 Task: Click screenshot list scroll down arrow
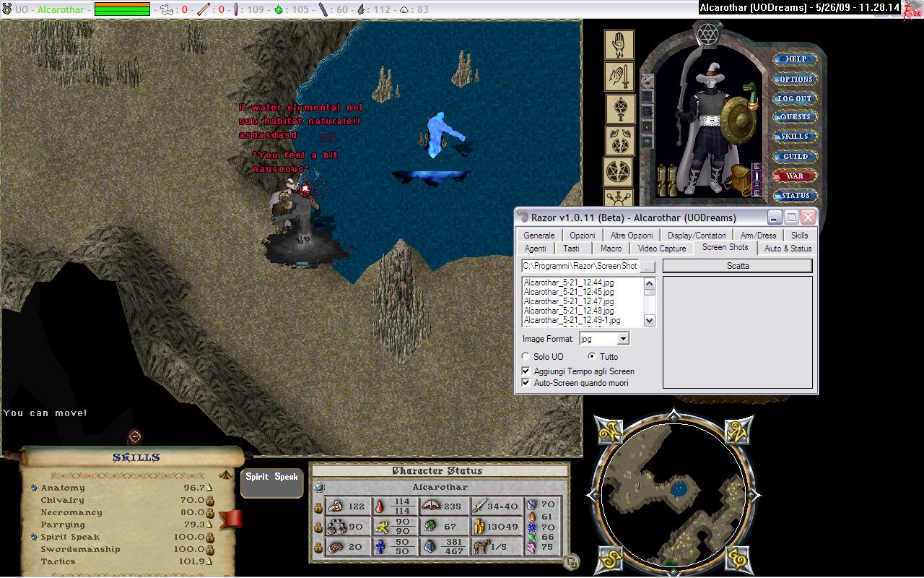(650, 320)
